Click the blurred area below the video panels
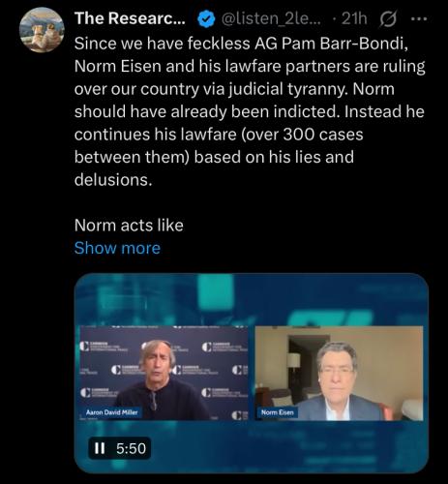The height and width of the screenshot is (484, 448). coord(252,447)
